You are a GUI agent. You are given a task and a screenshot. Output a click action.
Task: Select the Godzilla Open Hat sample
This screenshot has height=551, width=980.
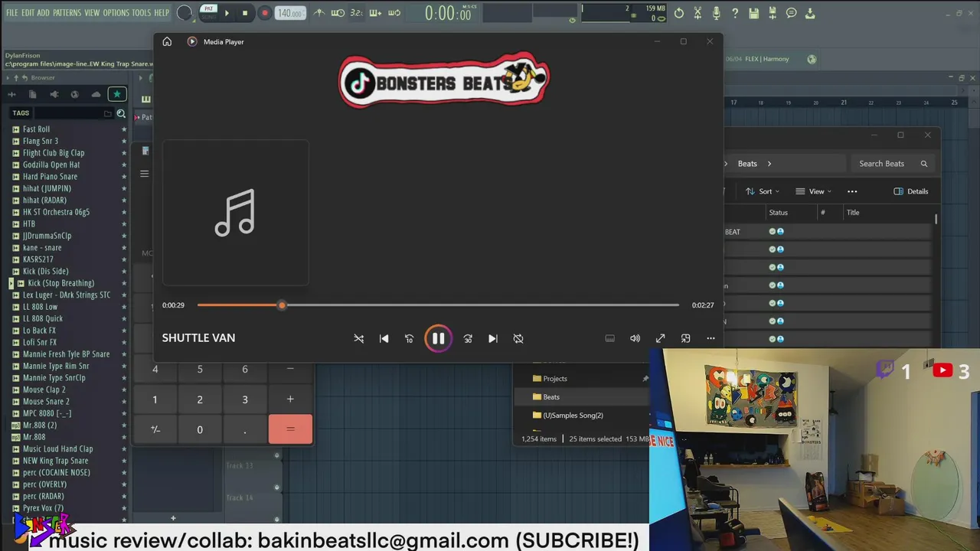click(x=51, y=165)
